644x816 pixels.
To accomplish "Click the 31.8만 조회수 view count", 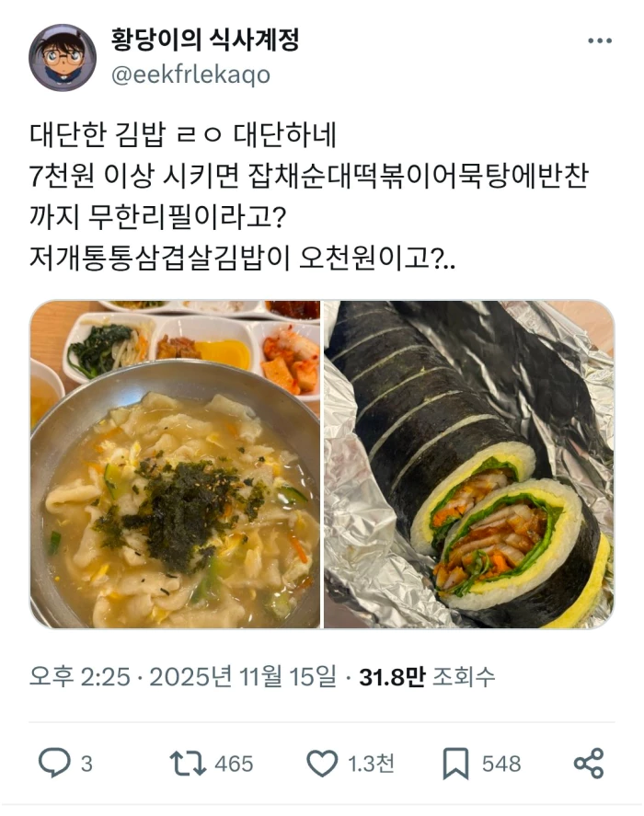I will coord(427,676).
